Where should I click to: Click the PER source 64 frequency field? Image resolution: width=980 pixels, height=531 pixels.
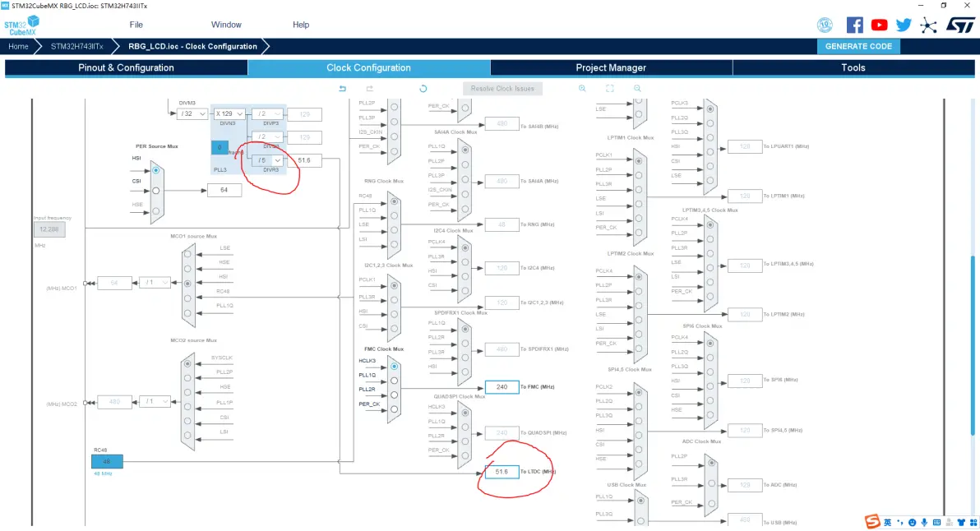click(224, 190)
